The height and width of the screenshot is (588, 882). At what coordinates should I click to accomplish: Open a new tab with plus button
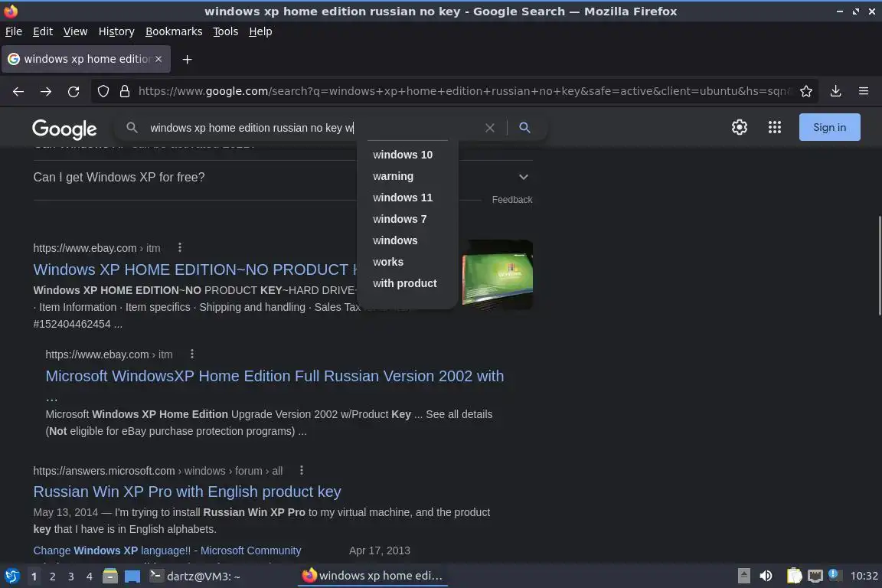(188, 59)
